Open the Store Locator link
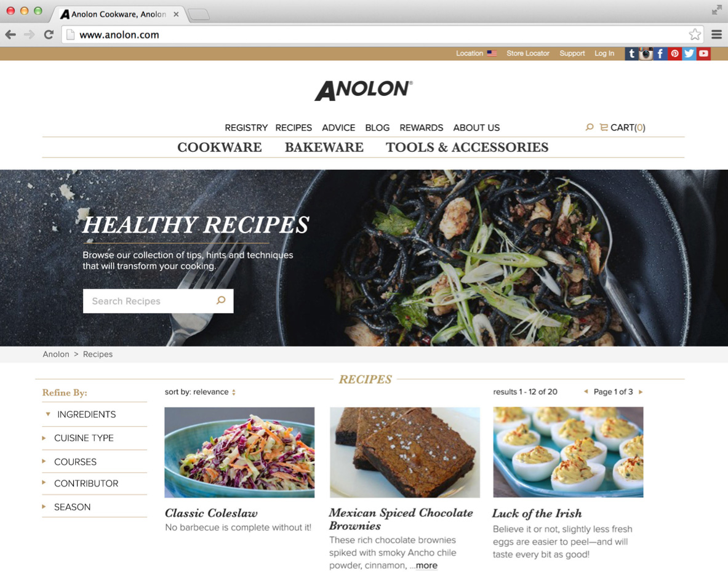This screenshot has width=728, height=574. [528, 54]
